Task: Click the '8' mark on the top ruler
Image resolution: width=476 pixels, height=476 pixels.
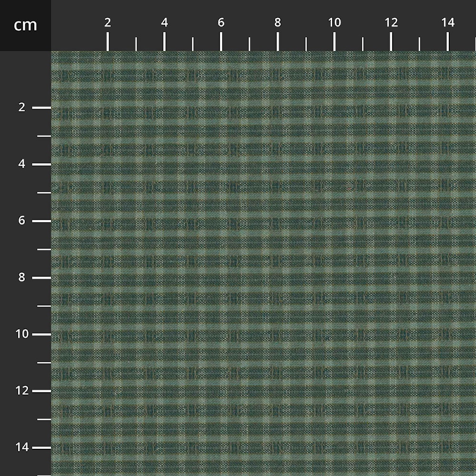Action: click(278, 22)
